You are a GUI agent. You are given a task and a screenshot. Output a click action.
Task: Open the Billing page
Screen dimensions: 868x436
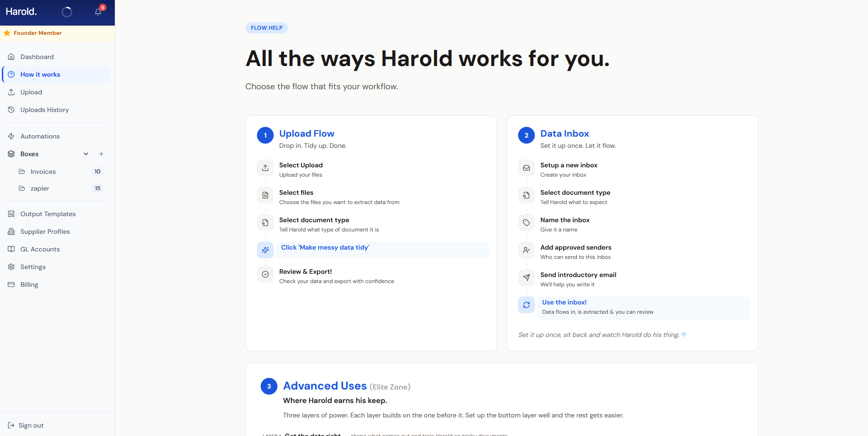click(x=56, y=284)
